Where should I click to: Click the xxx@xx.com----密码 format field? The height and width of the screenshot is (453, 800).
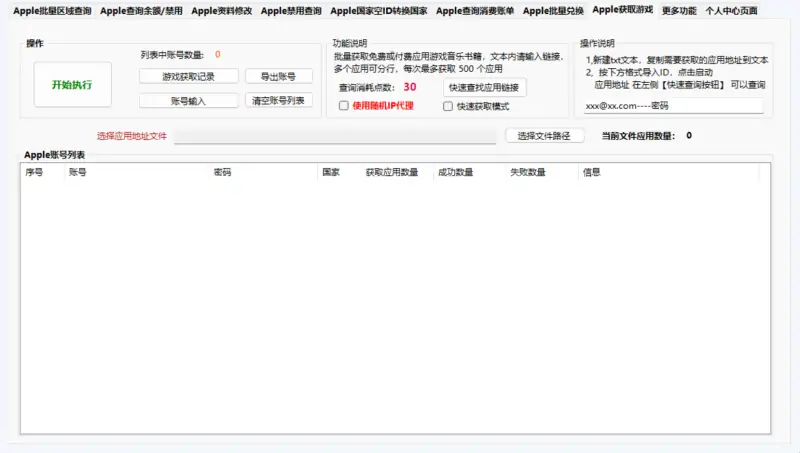tap(673, 106)
